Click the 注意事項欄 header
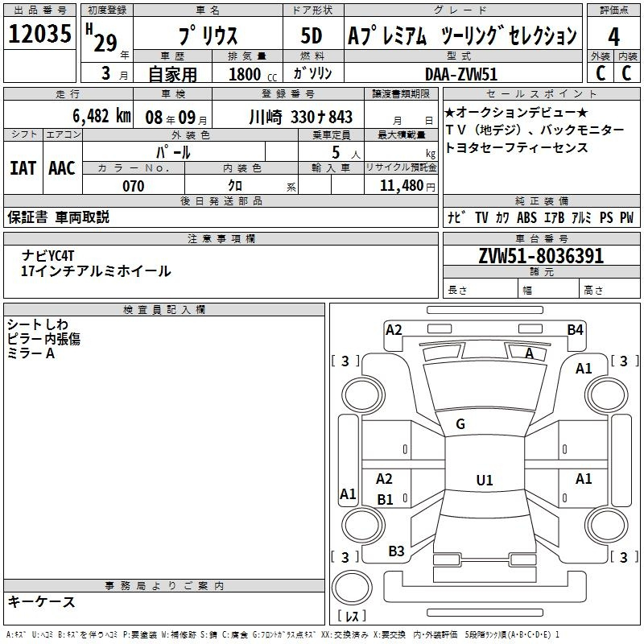The image size is (644, 644). click(221, 238)
